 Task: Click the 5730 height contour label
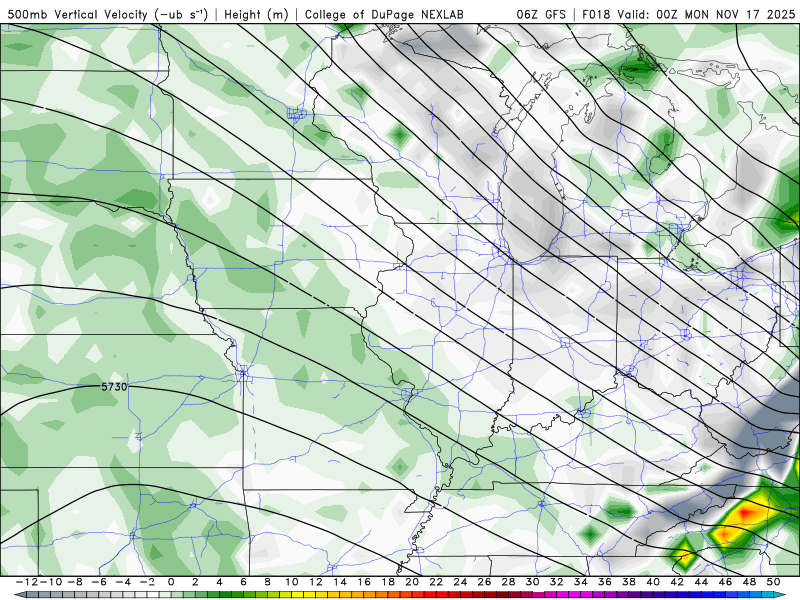tap(114, 387)
